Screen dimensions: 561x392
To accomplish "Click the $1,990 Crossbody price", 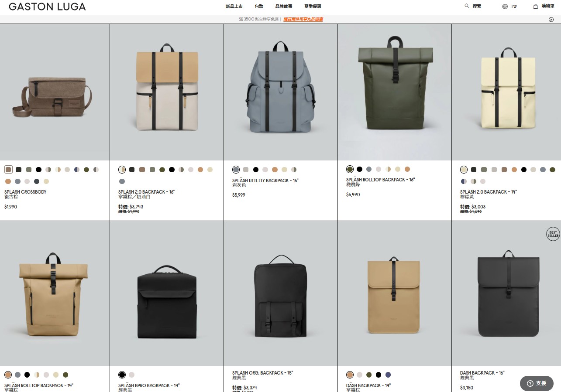I will coord(10,207).
